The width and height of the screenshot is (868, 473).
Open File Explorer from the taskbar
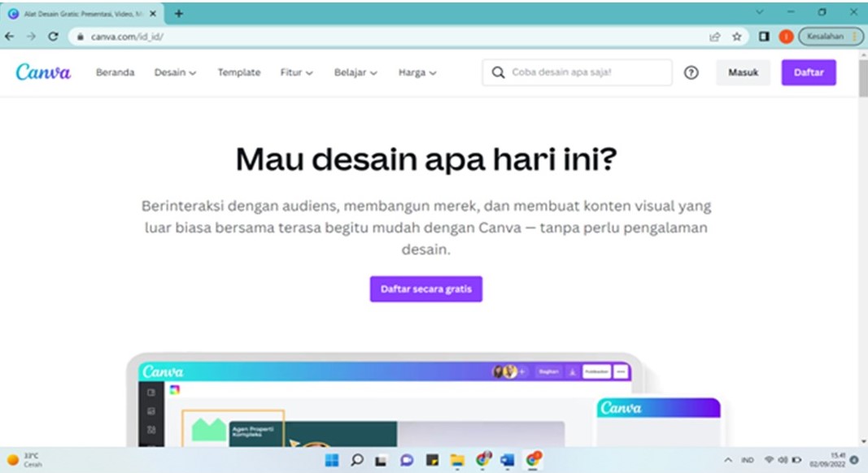456,460
